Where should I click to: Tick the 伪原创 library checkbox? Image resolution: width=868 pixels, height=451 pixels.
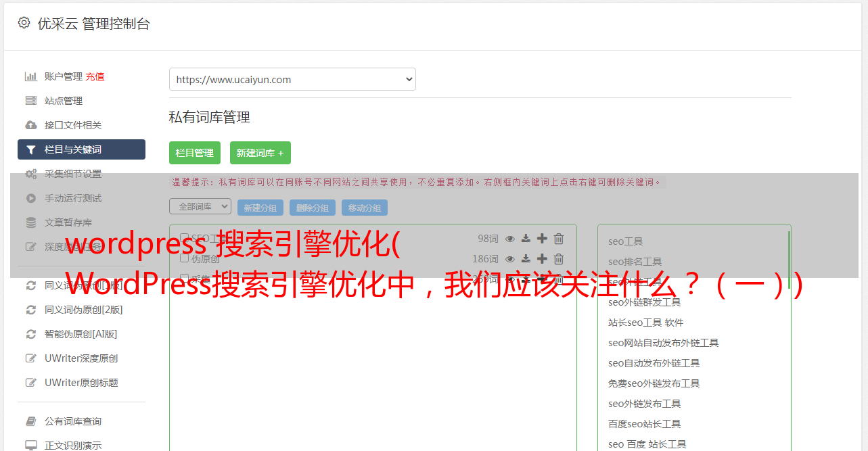[x=184, y=258]
